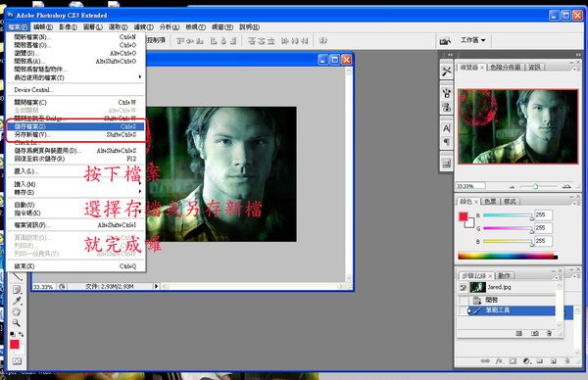
Task: Click new adjustment layer half-circle icon
Action: click(526, 360)
